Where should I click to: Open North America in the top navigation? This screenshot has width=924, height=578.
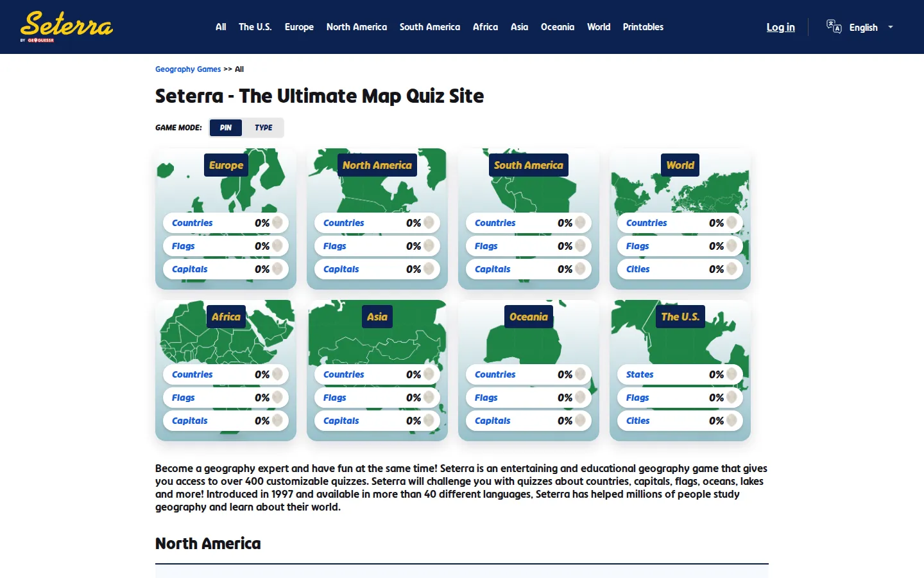pos(357,27)
